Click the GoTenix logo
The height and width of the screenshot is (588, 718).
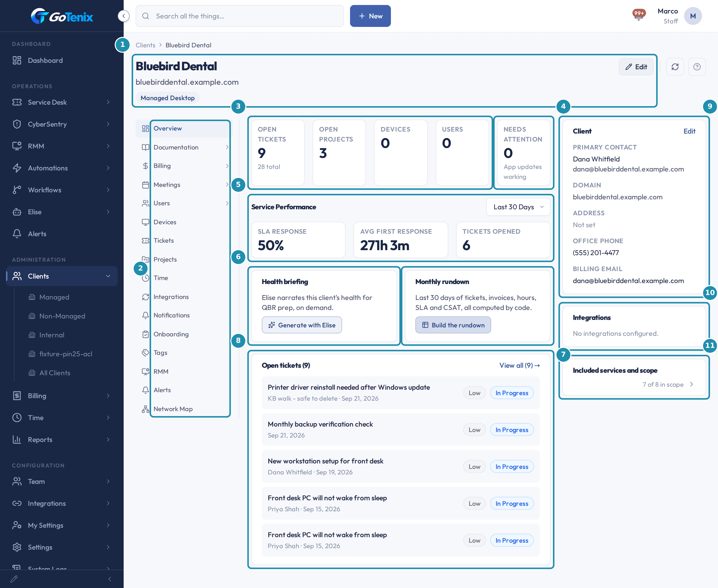(x=62, y=16)
